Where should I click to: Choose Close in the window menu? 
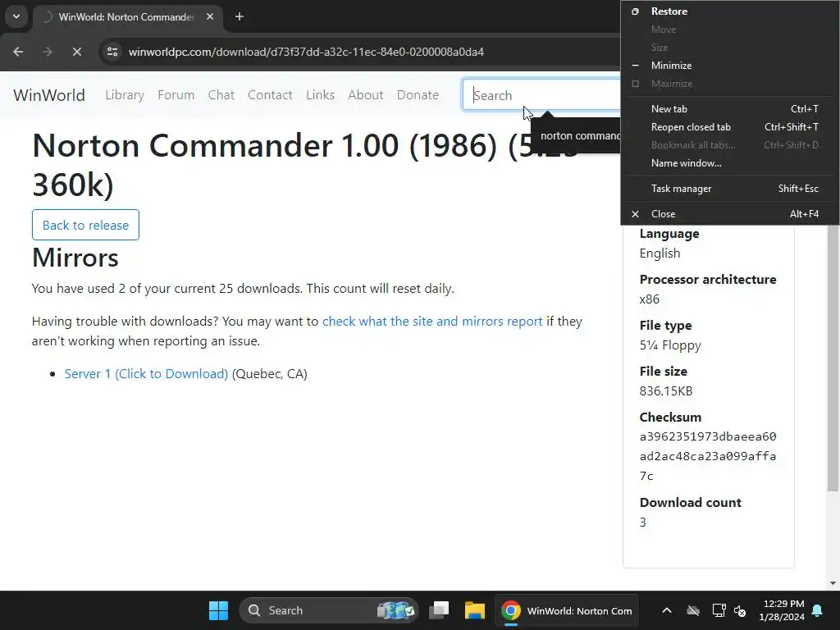[729, 214]
